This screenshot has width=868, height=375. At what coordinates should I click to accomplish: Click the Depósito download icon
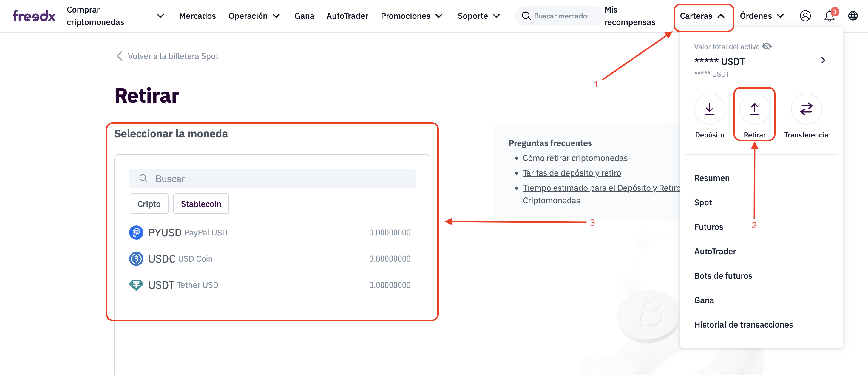click(x=709, y=109)
